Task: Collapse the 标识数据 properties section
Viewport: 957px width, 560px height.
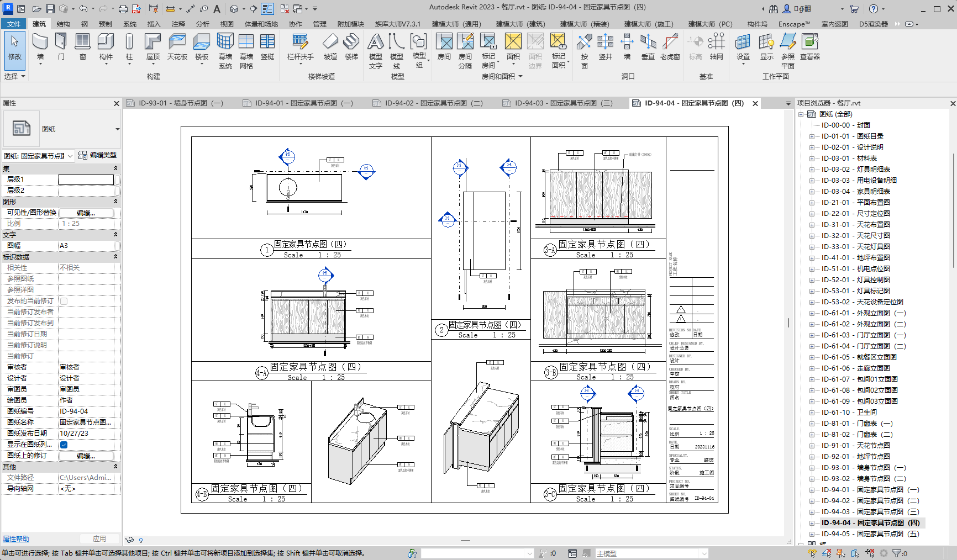Action: [115, 257]
